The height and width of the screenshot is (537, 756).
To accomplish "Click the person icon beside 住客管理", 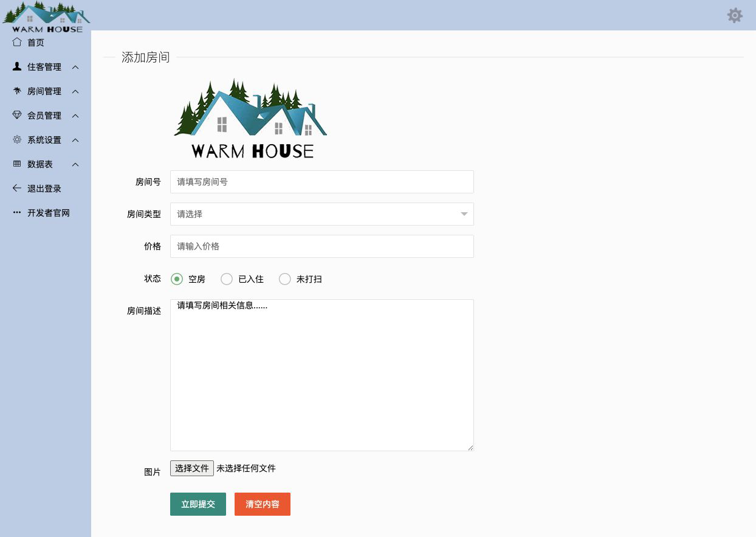I will coord(17,67).
